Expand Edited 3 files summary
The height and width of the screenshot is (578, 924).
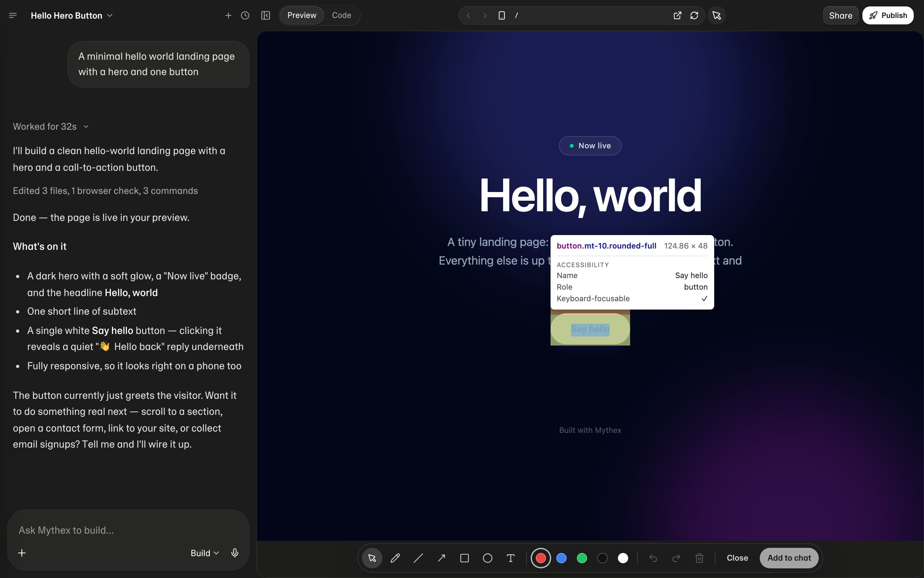point(105,191)
